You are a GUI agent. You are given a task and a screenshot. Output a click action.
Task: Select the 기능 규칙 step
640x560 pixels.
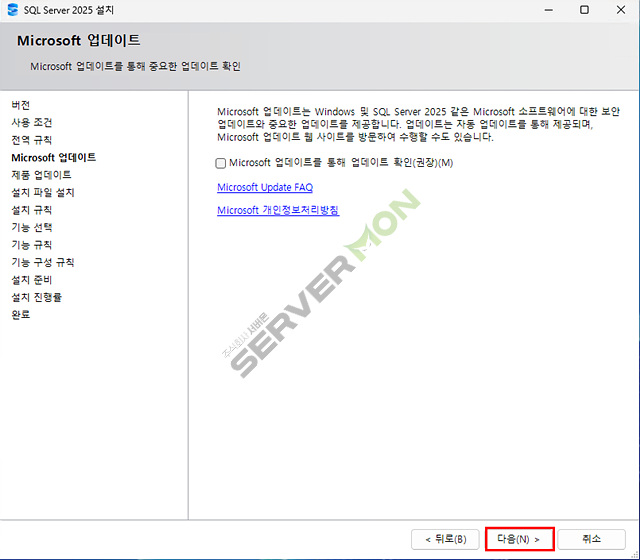coord(31,245)
